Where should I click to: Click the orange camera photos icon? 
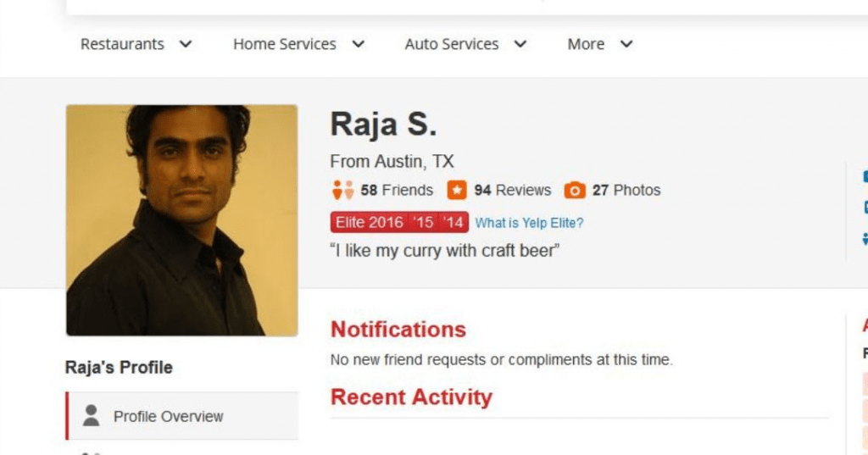pos(575,190)
